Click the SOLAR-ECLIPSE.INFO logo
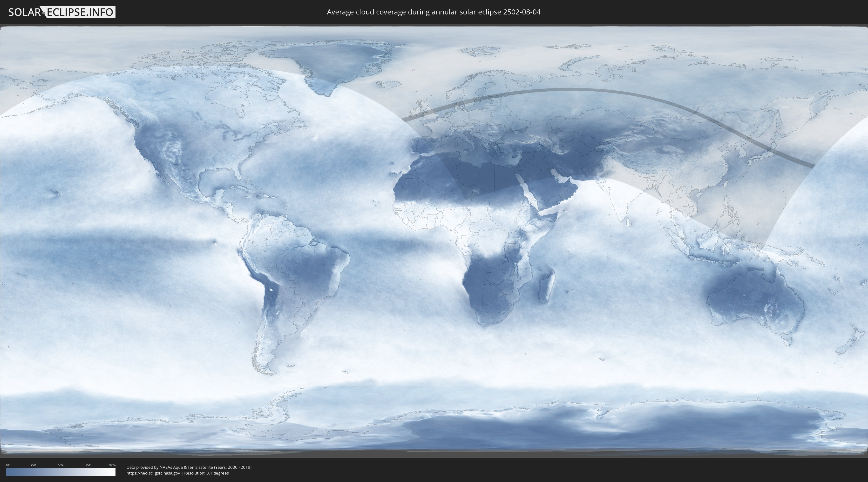The width and height of the screenshot is (868, 482). (x=62, y=12)
